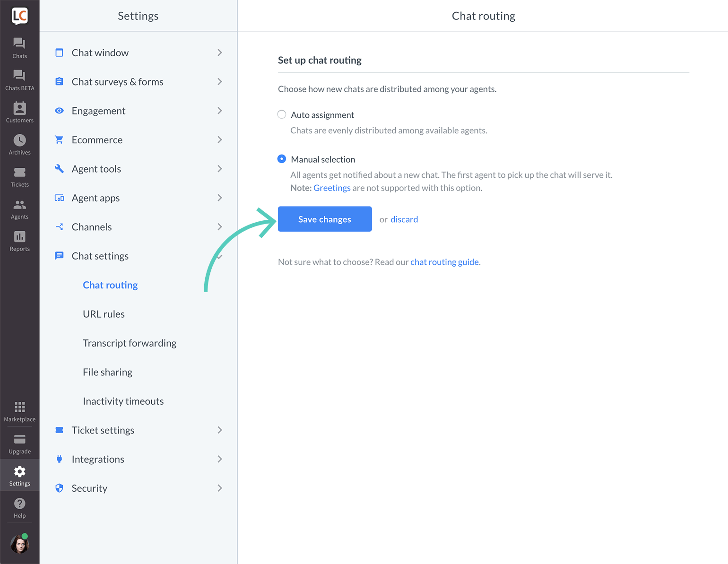The image size is (728, 564).
Task: Expand the Integrations chevron
Action: click(220, 459)
